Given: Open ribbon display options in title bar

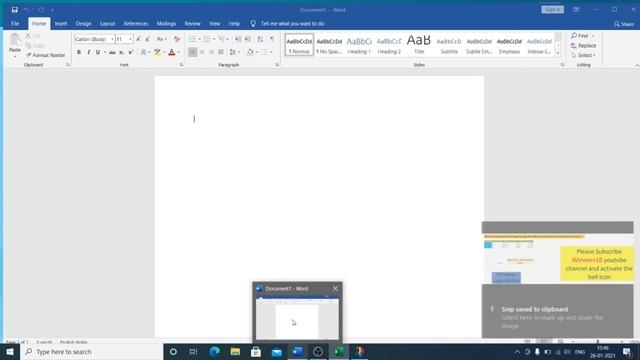Looking at the screenshot, I should 576,9.
